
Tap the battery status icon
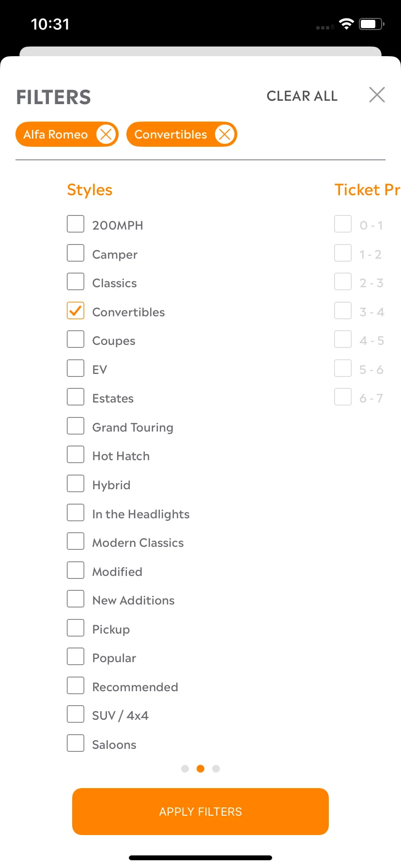click(371, 24)
